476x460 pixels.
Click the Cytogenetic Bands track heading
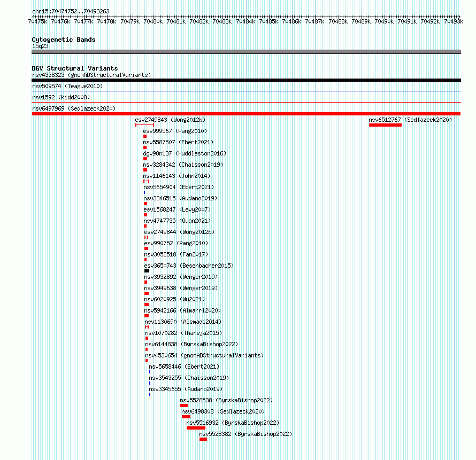64,40
